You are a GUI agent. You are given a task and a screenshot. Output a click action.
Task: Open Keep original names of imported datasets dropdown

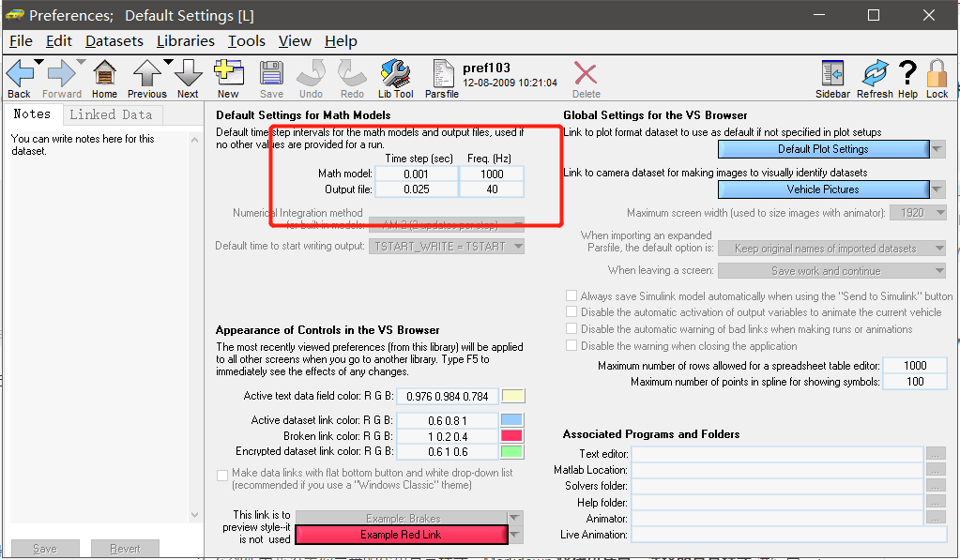(x=832, y=249)
